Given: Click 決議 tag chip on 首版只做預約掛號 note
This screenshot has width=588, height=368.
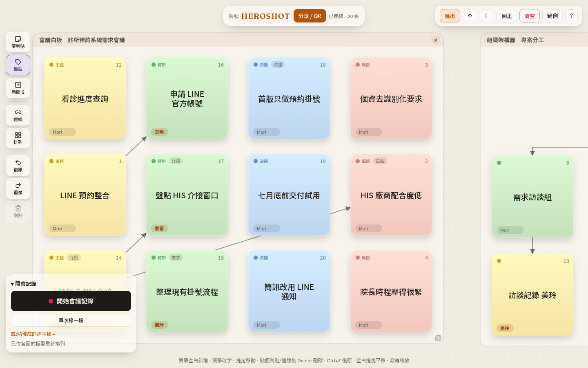Looking at the screenshot, I should pyautogui.click(x=278, y=65).
